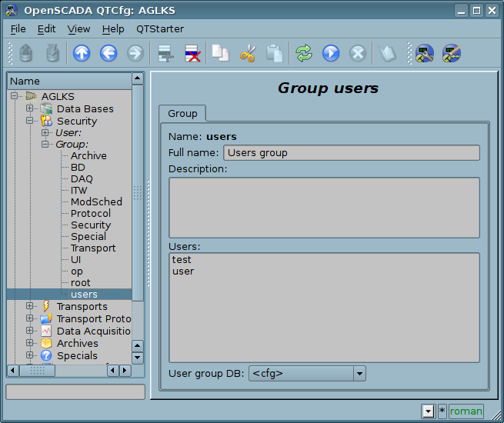Launch first QTStarter module icon with wrench
504x423 pixels.
click(424, 53)
